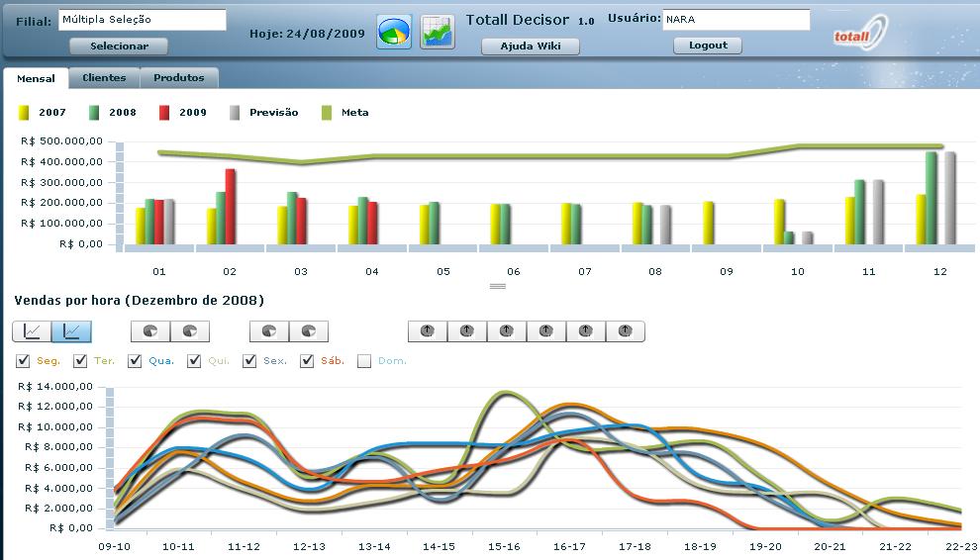Click the Ajuda Wiki button
The height and width of the screenshot is (560, 980).
pos(530,46)
